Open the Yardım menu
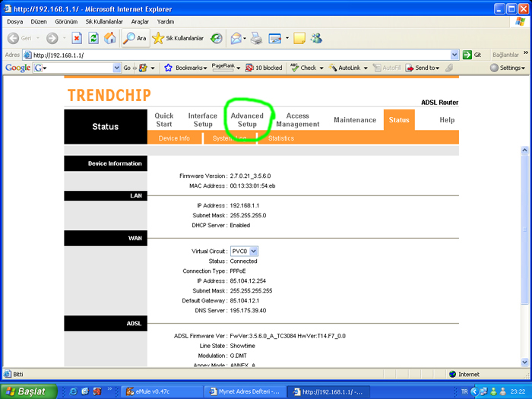 tap(166, 22)
